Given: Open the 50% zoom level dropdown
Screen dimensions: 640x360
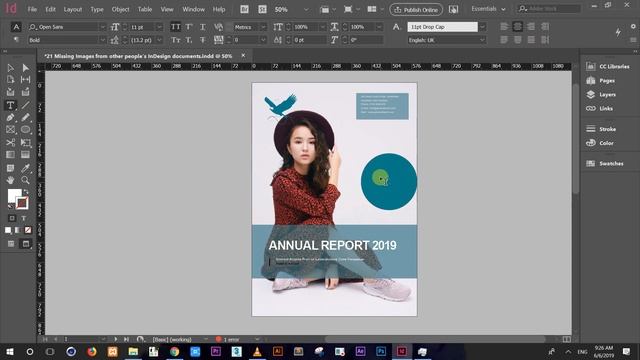Looking at the screenshot, I should tap(306, 9).
